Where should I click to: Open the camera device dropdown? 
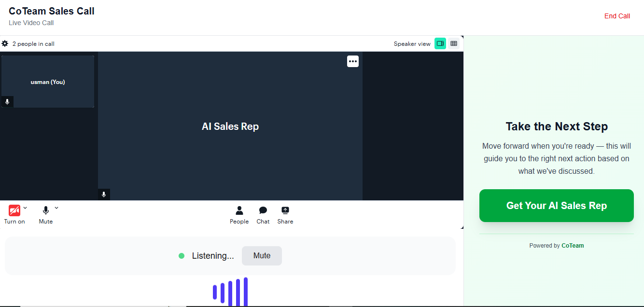coord(25,208)
